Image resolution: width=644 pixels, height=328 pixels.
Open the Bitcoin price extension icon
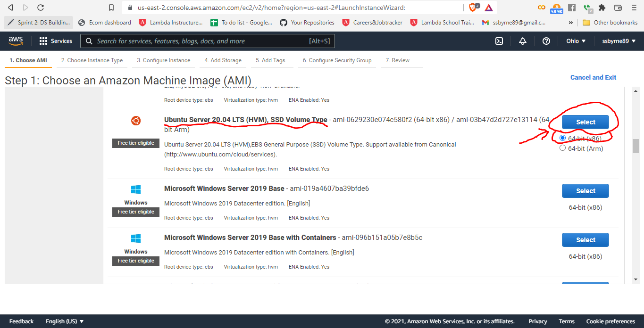click(557, 8)
